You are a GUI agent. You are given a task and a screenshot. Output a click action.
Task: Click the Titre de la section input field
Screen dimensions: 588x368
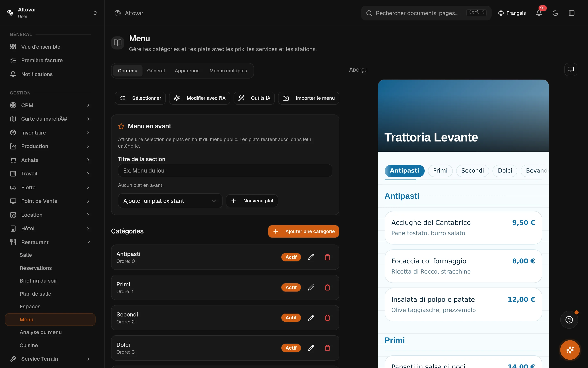tap(225, 171)
